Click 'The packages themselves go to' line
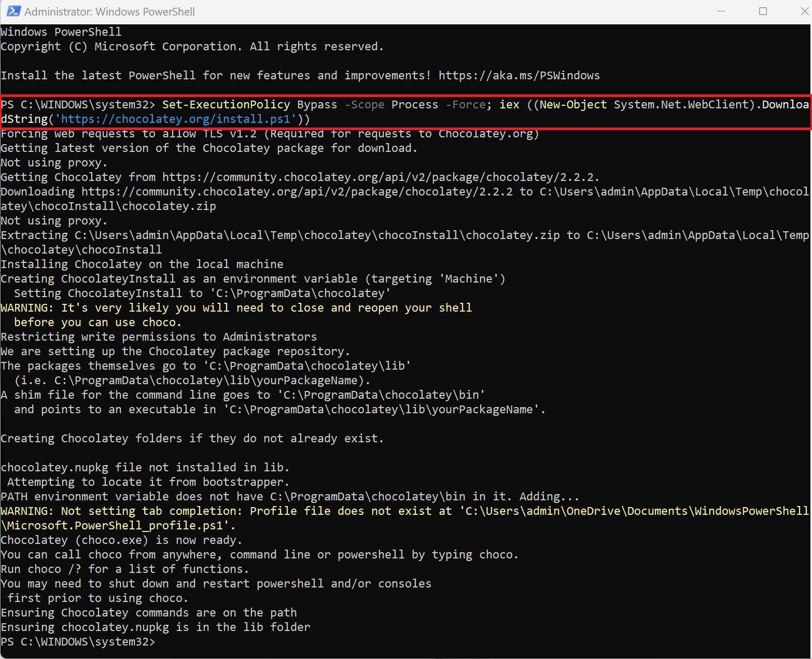Screen dimensions: 812x659 pyautogui.click(x=206, y=366)
